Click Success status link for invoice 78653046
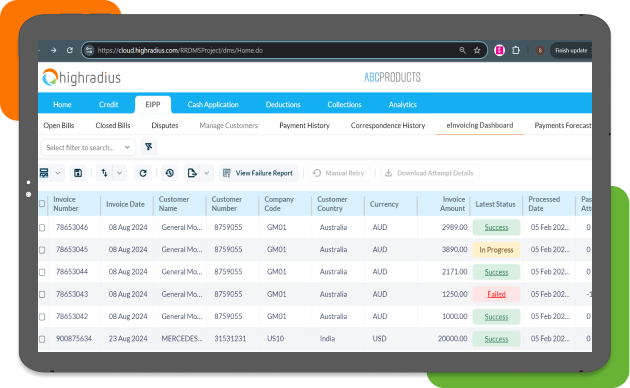Image resolution: width=630 pixels, height=388 pixels. tap(496, 227)
